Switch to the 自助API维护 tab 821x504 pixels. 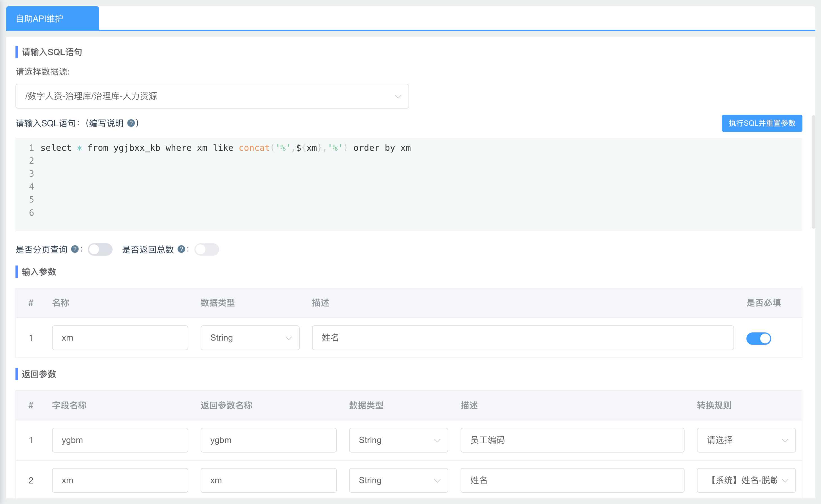pyautogui.click(x=52, y=18)
